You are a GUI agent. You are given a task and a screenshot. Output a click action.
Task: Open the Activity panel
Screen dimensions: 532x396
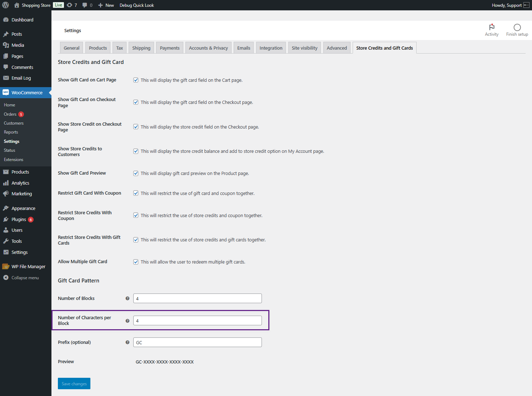coord(492,30)
